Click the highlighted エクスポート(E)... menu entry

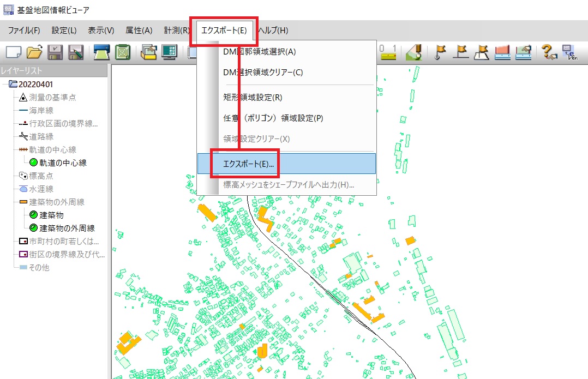286,164
